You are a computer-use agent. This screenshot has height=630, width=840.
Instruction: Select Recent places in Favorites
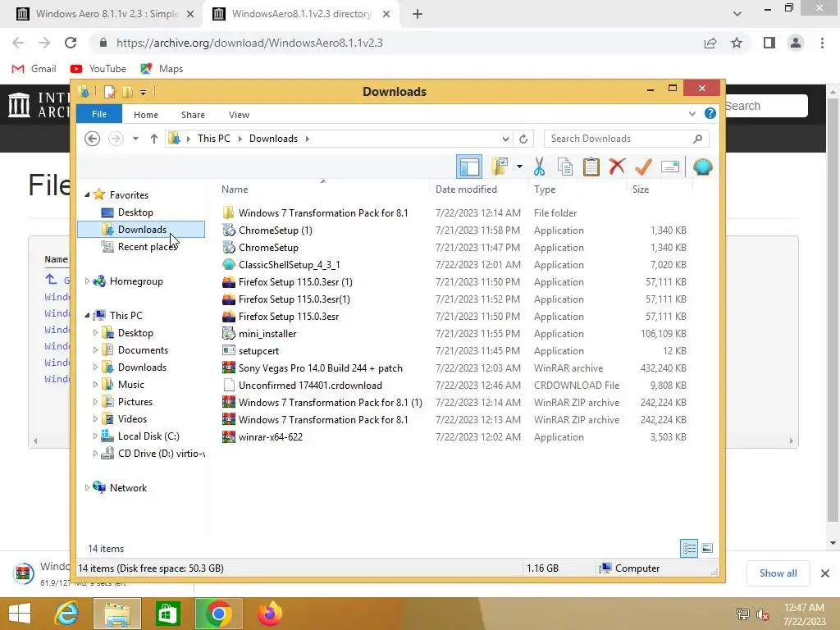147,247
